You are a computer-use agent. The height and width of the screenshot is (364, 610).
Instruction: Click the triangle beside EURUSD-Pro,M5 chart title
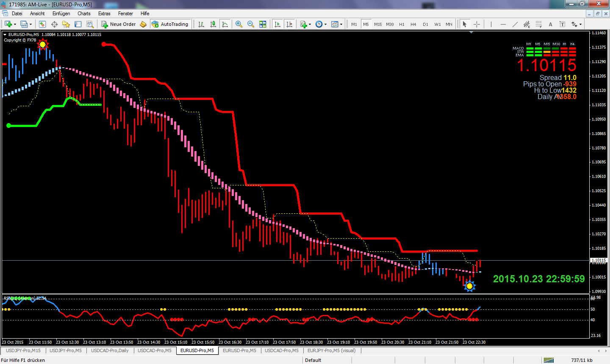pyautogui.click(x=5, y=35)
